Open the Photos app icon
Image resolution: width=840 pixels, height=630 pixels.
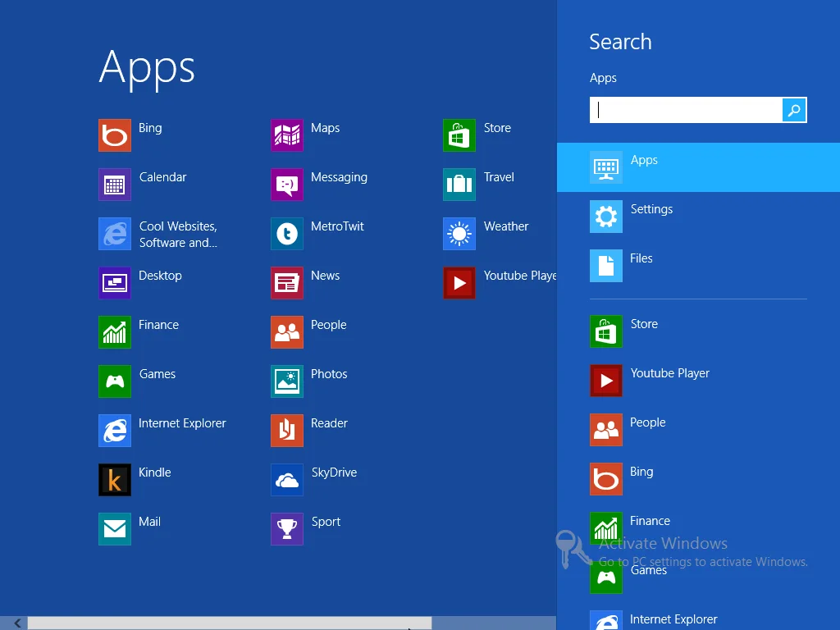pyautogui.click(x=287, y=381)
